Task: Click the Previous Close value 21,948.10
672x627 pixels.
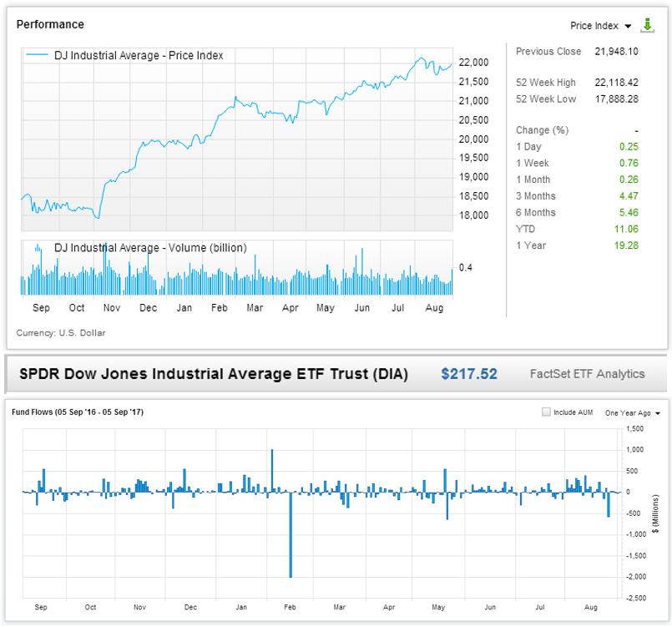Action: coord(616,52)
